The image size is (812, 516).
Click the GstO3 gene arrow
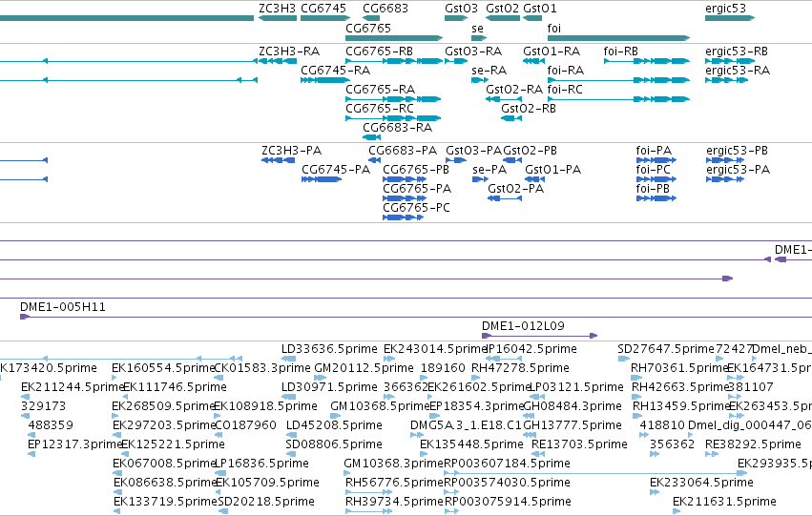click(x=456, y=18)
